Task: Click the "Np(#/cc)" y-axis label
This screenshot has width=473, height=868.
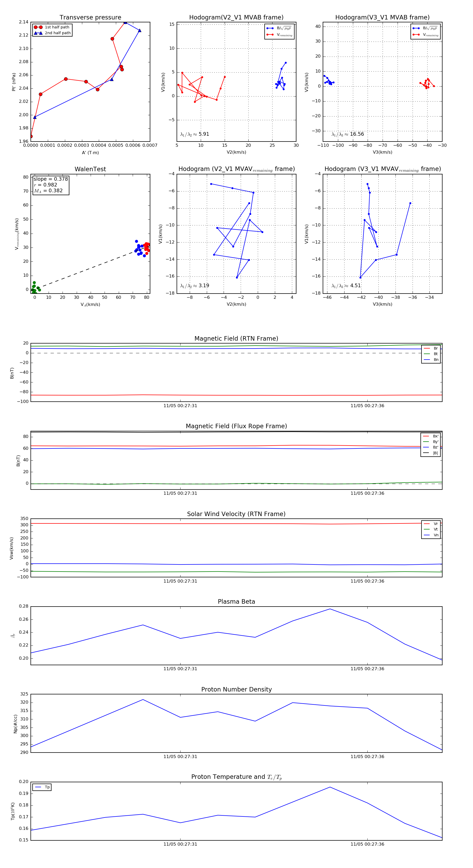Action: coord(15,723)
